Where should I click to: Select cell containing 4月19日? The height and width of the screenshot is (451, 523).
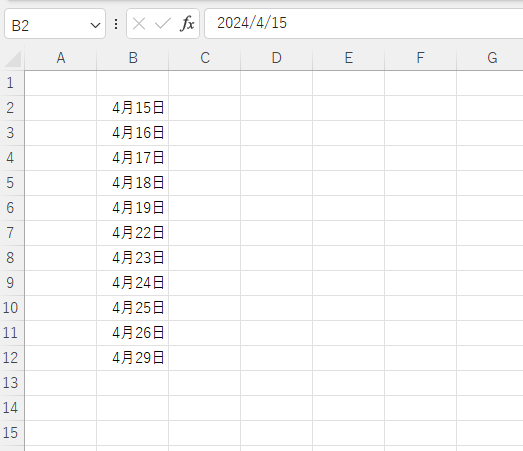pos(133,208)
